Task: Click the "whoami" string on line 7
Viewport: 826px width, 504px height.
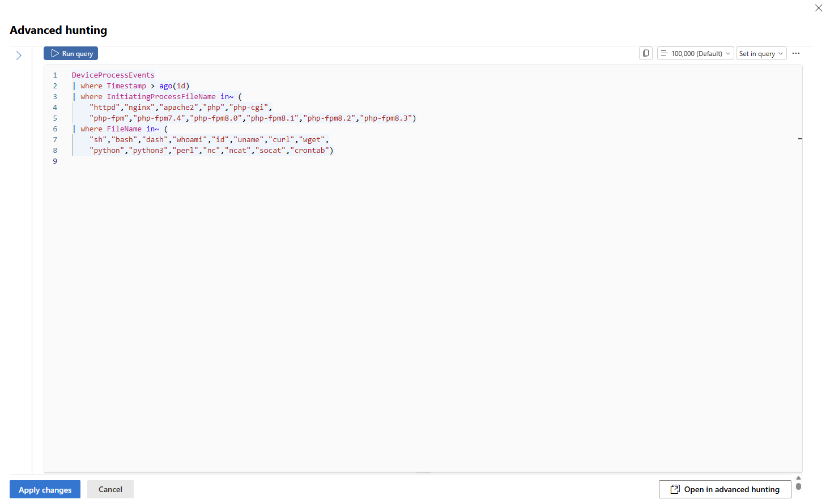Action: [190, 139]
